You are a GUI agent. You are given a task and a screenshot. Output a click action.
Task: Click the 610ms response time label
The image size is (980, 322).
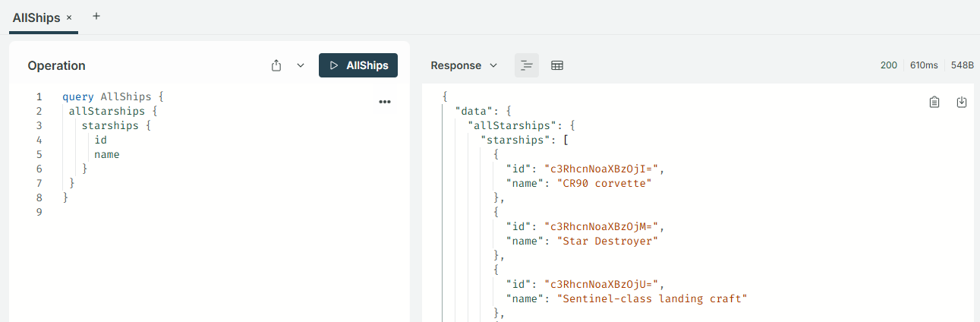pos(923,65)
